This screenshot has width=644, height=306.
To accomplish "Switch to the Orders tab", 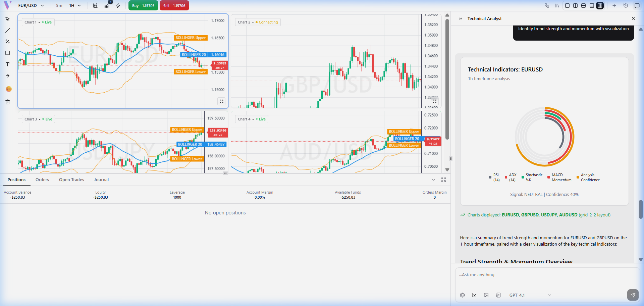I will click(42, 180).
